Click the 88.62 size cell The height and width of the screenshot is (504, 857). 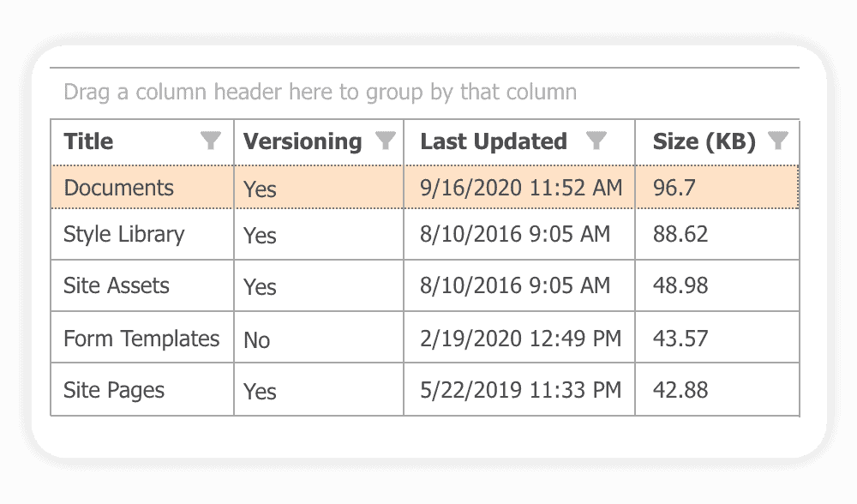pyautogui.click(x=680, y=235)
